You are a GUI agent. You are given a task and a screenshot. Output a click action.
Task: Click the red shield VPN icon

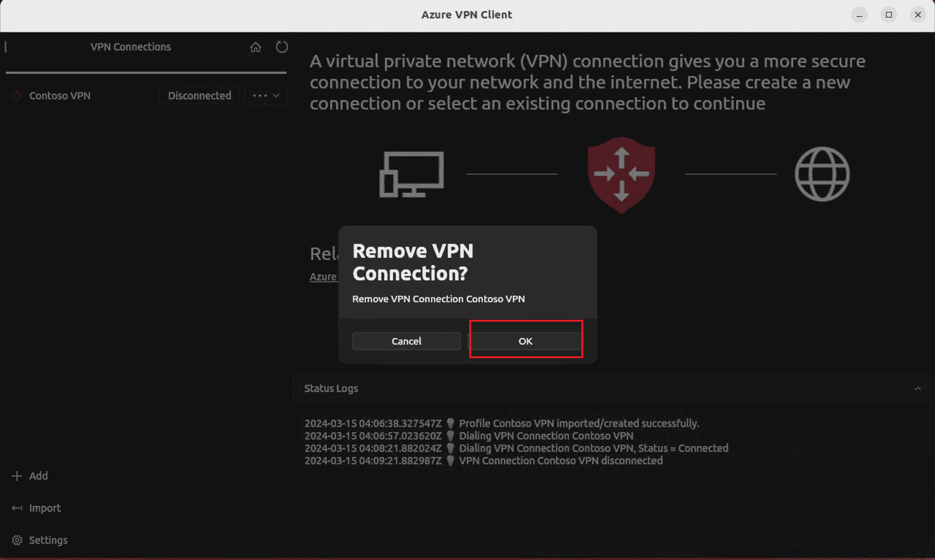[x=621, y=175]
